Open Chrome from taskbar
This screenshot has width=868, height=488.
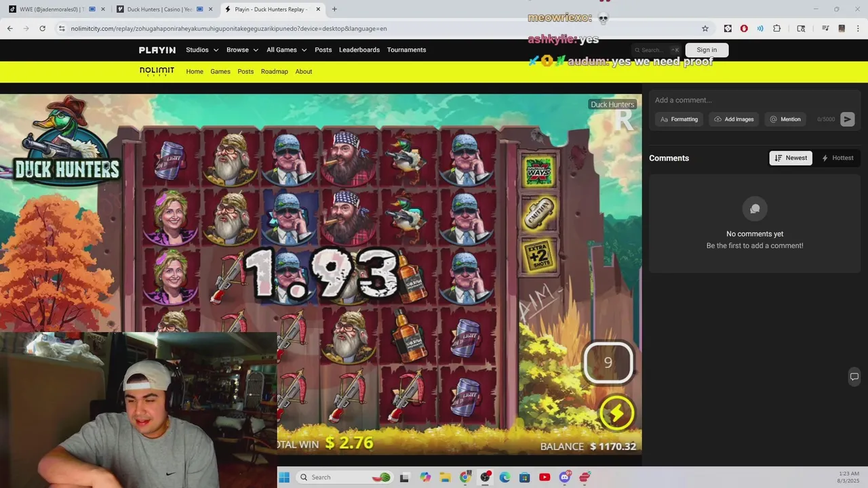[x=465, y=477]
